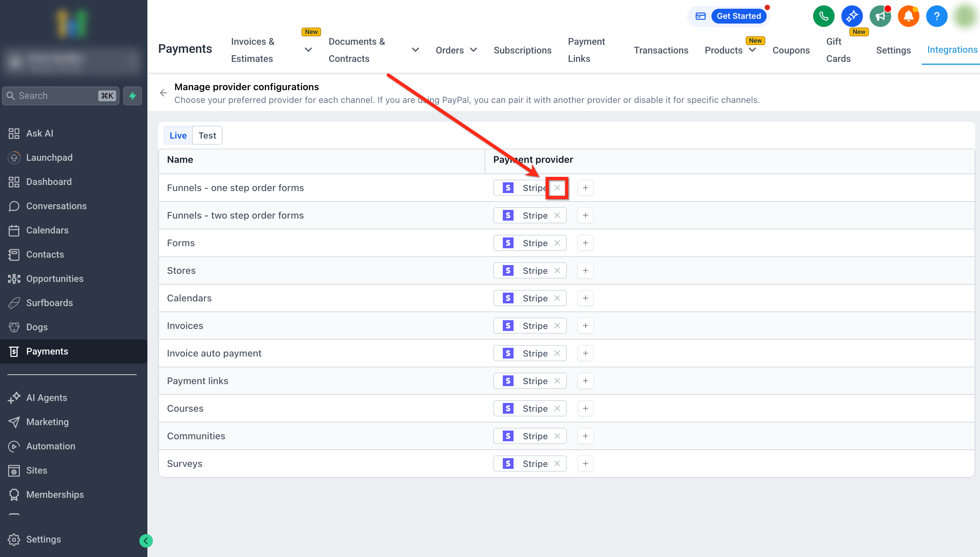
Task: Open the Subscriptions tab
Action: click(522, 50)
